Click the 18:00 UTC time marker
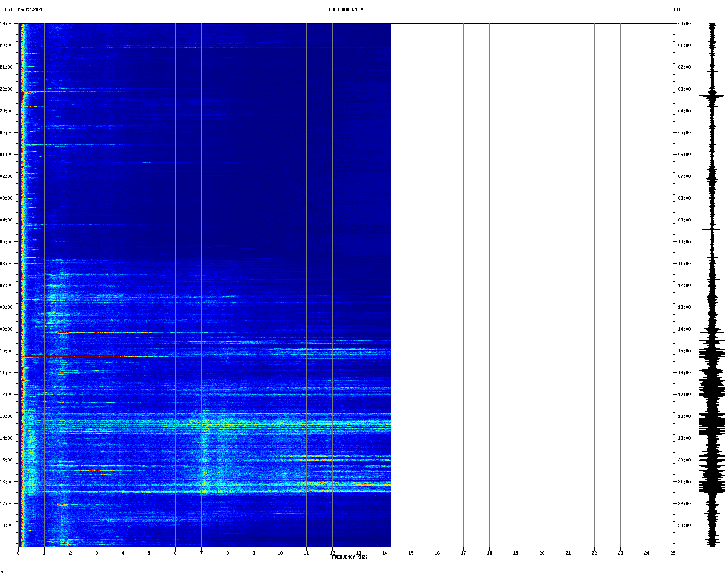 [684, 416]
